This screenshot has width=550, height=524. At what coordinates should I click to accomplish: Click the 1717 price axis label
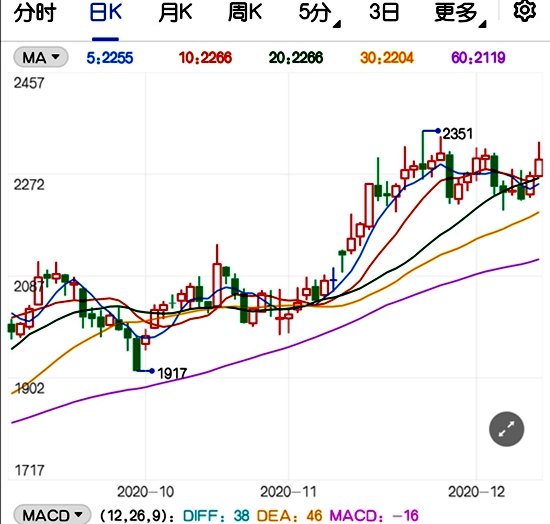[x=29, y=470]
